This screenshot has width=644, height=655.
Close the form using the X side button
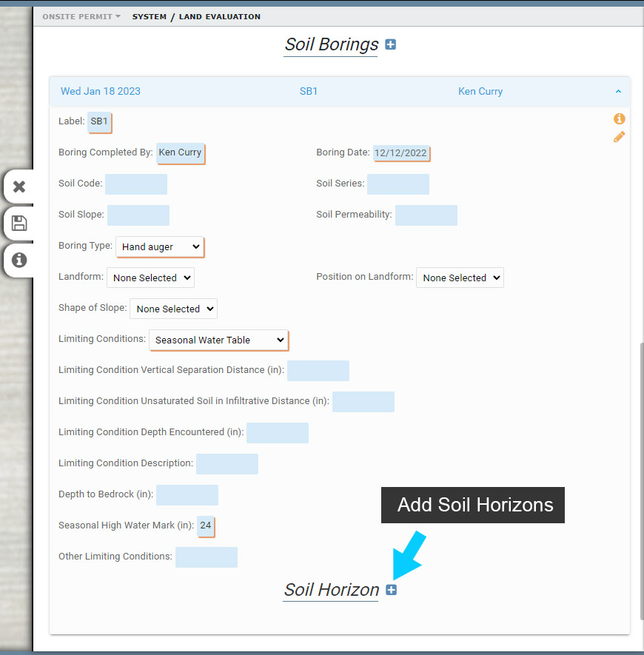pyautogui.click(x=19, y=187)
